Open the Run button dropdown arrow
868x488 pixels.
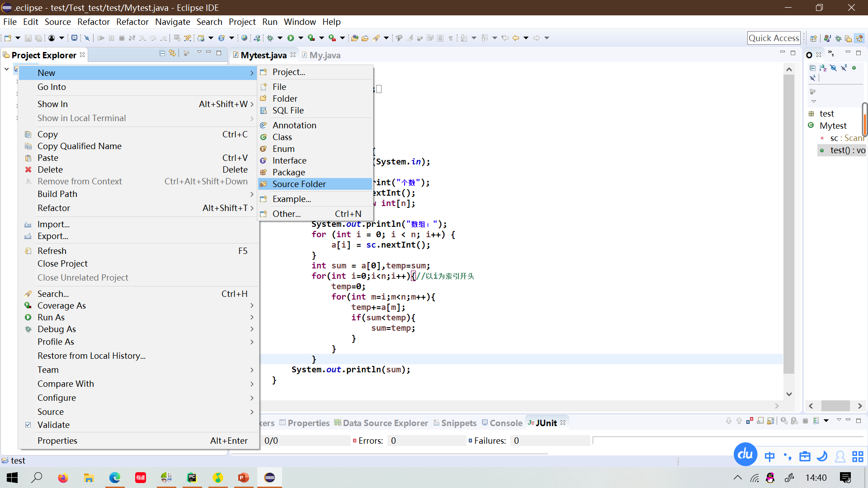coord(301,38)
